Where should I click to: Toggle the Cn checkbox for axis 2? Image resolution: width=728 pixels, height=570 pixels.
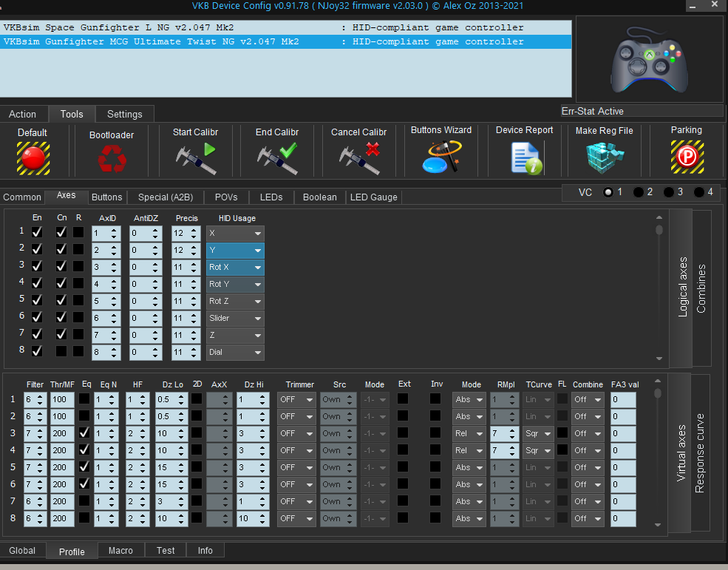[x=61, y=249]
